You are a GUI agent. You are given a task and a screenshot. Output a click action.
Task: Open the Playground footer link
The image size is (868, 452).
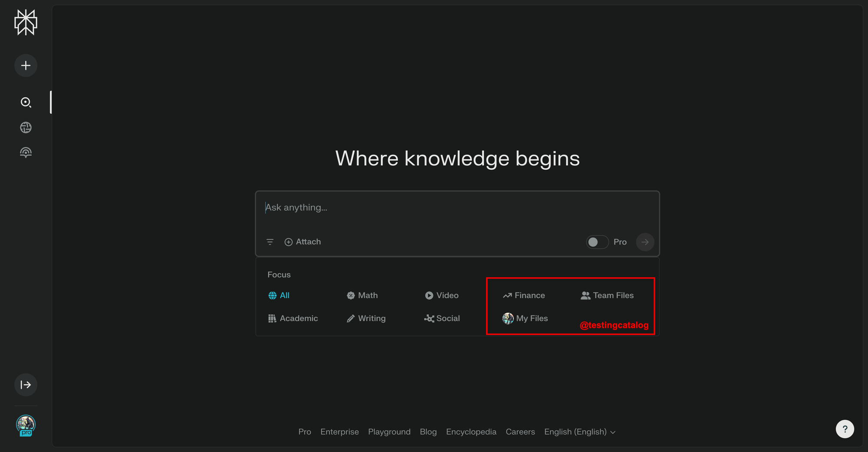[389, 432]
